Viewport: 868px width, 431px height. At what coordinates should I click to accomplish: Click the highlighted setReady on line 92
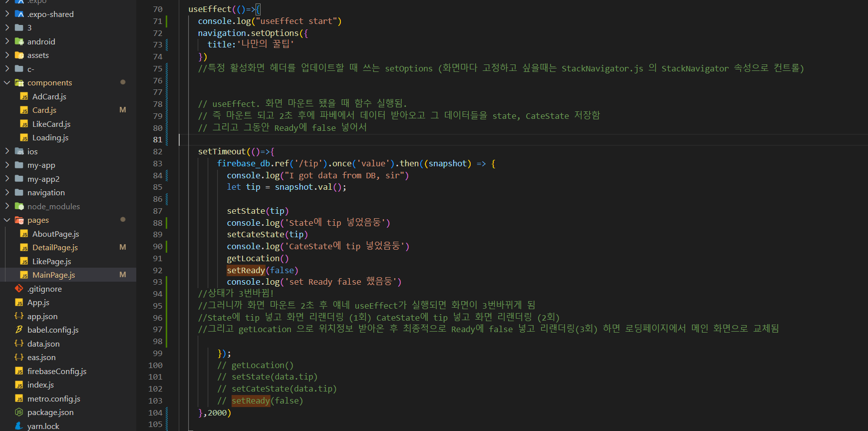tap(246, 270)
